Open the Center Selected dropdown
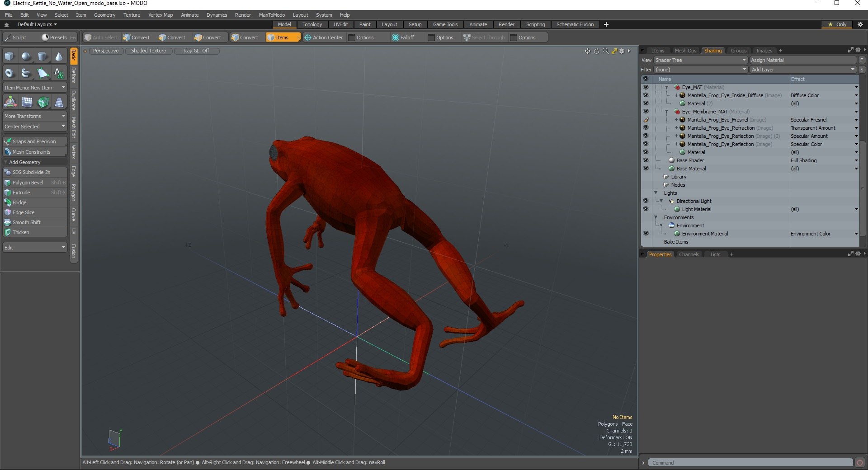868x470 pixels. pyautogui.click(x=35, y=127)
